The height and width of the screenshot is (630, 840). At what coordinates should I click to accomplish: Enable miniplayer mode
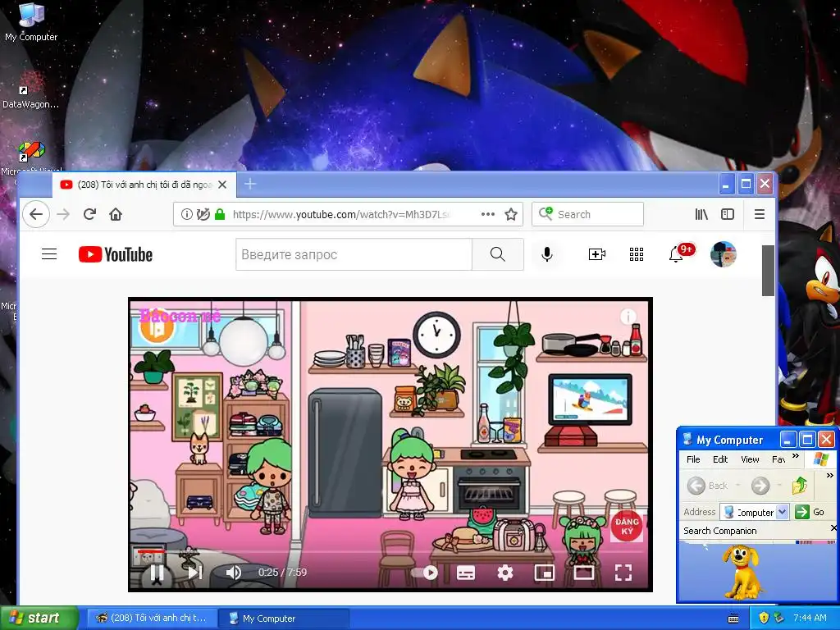click(x=545, y=573)
